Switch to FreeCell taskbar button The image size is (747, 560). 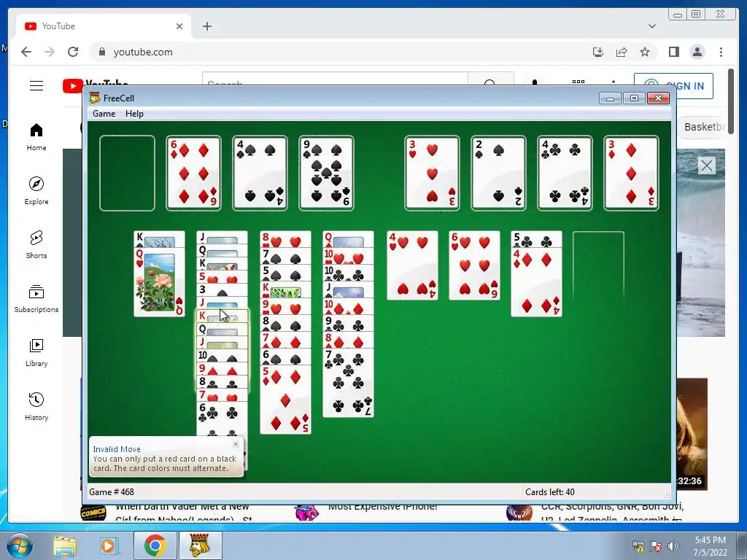[200, 545]
